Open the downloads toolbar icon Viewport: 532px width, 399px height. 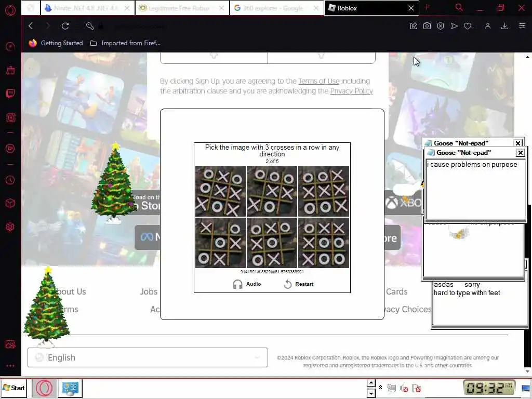tap(504, 26)
